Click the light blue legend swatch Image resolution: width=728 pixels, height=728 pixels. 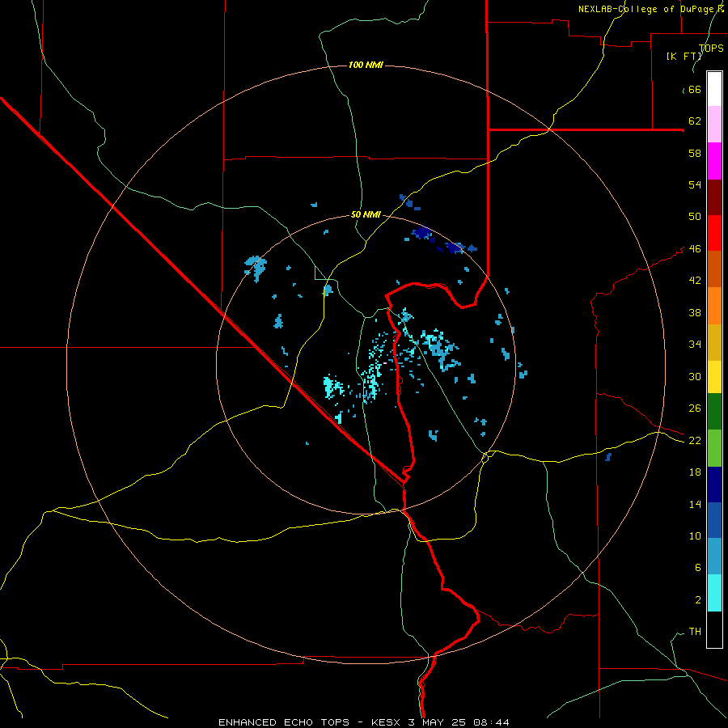click(714, 557)
